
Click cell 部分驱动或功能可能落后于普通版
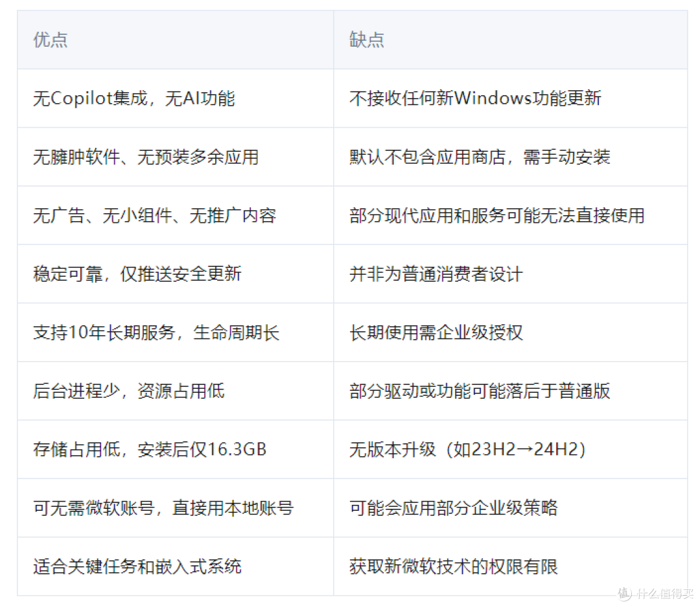tap(510, 391)
